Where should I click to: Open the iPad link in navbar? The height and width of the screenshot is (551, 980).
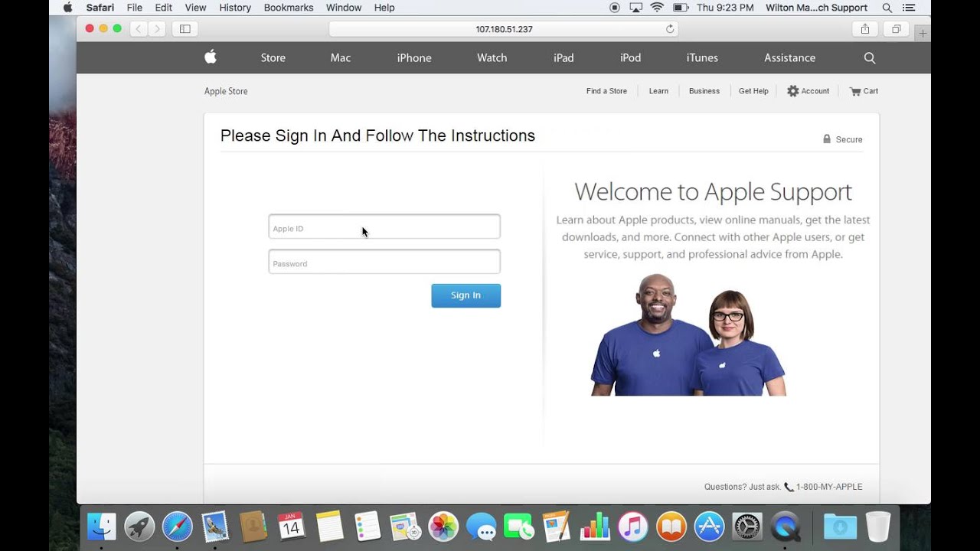(x=563, y=57)
